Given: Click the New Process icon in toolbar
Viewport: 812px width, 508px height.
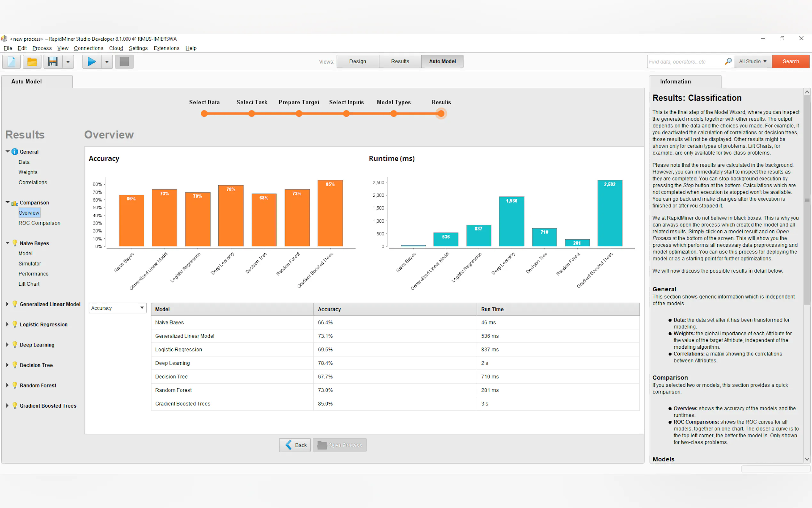Looking at the screenshot, I should click(x=12, y=61).
